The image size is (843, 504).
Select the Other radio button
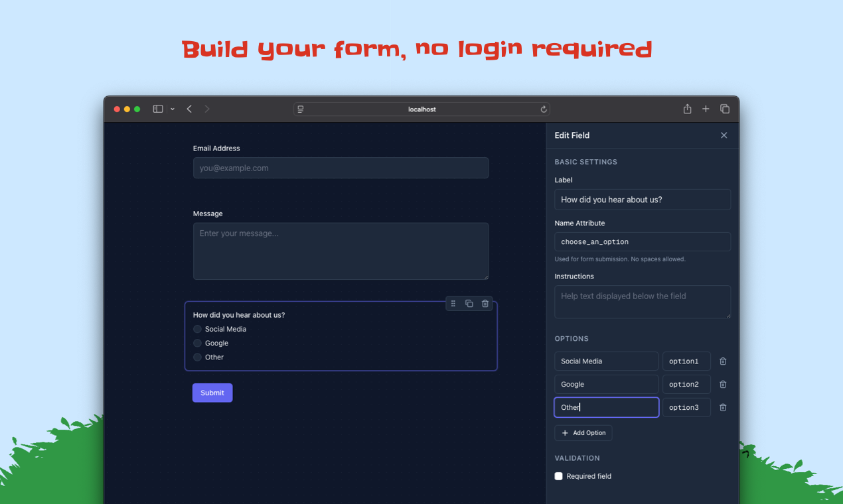[x=197, y=357]
